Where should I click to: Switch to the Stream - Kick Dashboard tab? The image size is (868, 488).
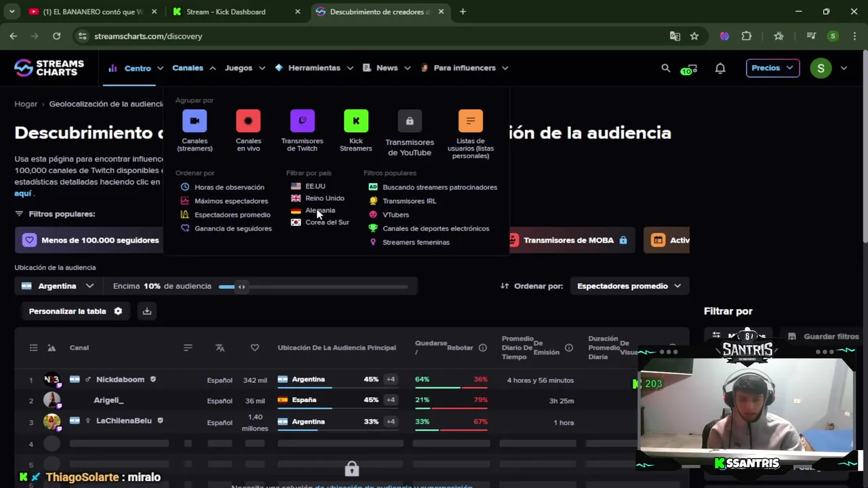(236, 12)
